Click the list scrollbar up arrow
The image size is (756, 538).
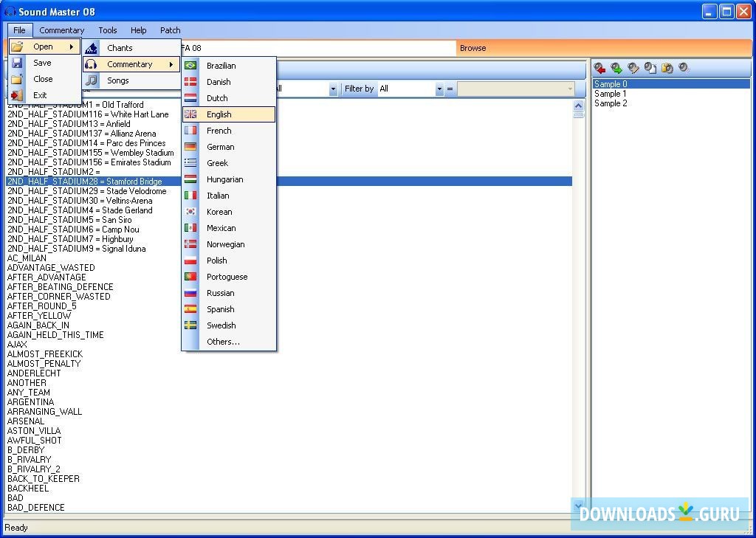click(579, 106)
